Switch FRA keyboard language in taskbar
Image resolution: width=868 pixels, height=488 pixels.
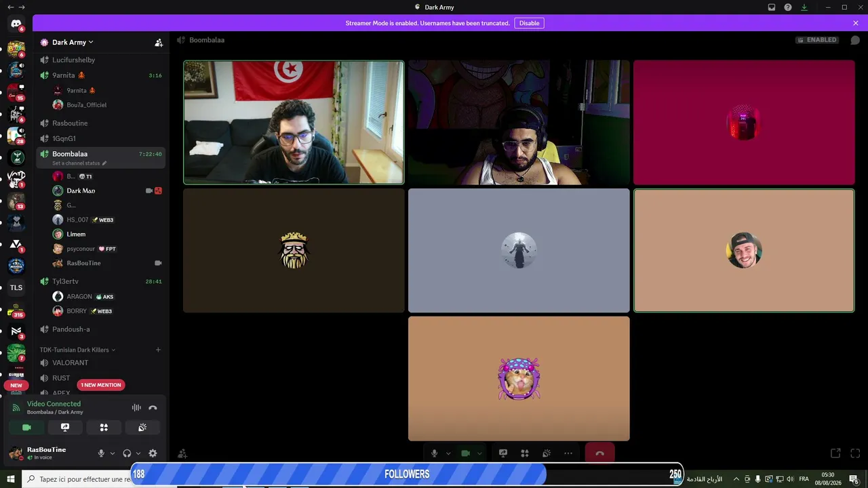click(804, 479)
